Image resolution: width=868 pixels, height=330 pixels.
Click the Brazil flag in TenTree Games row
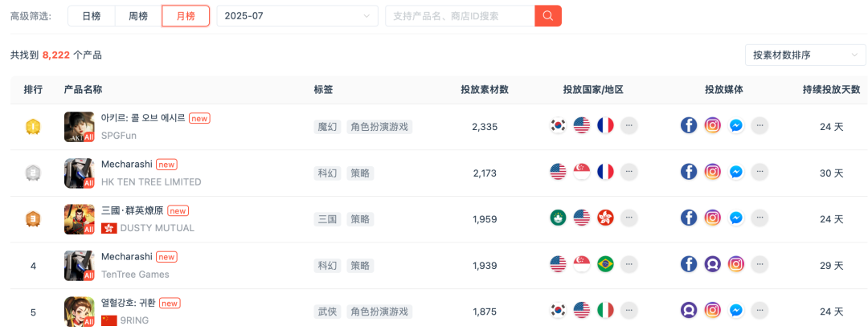point(605,264)
